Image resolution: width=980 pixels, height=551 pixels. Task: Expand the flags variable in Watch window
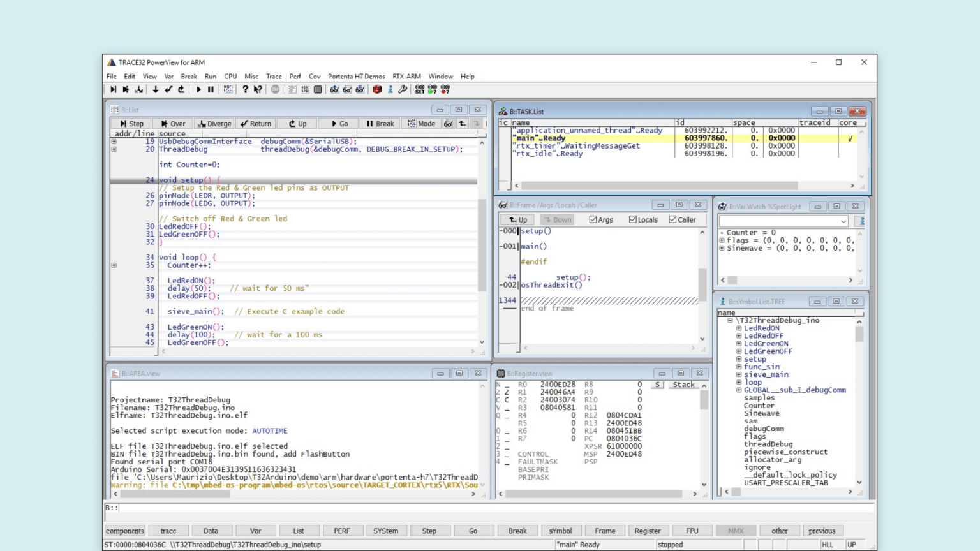tap(722, 240)
